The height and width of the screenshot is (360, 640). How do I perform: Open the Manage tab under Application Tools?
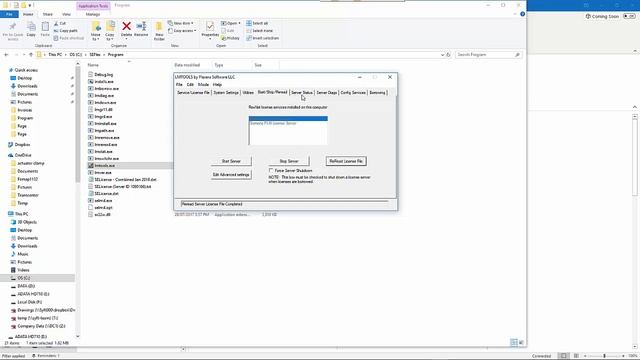(x=93, y=14)
